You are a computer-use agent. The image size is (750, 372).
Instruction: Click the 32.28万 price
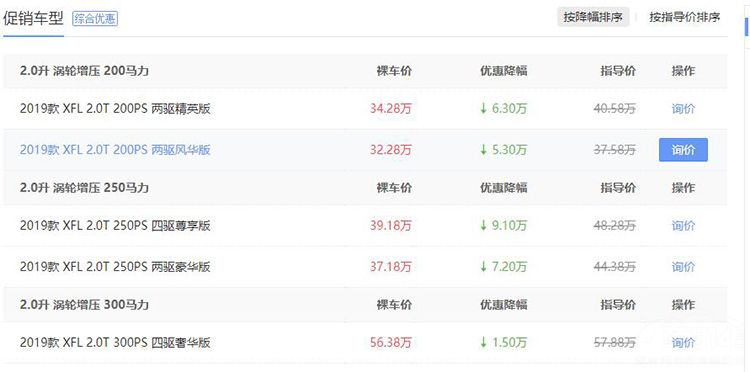(391, 150)
